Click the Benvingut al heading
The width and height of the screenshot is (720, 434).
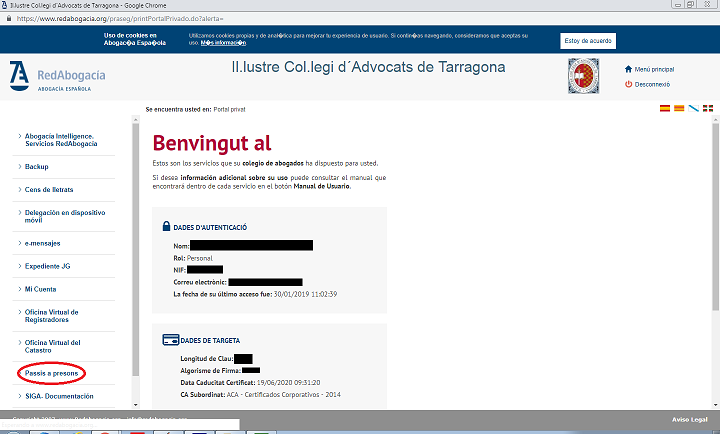point(212,143)
